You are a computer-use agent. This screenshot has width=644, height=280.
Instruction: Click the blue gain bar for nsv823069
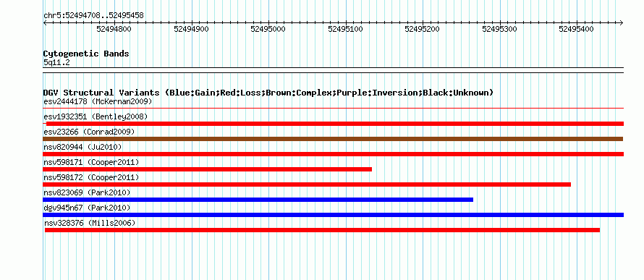click(258, 200)
